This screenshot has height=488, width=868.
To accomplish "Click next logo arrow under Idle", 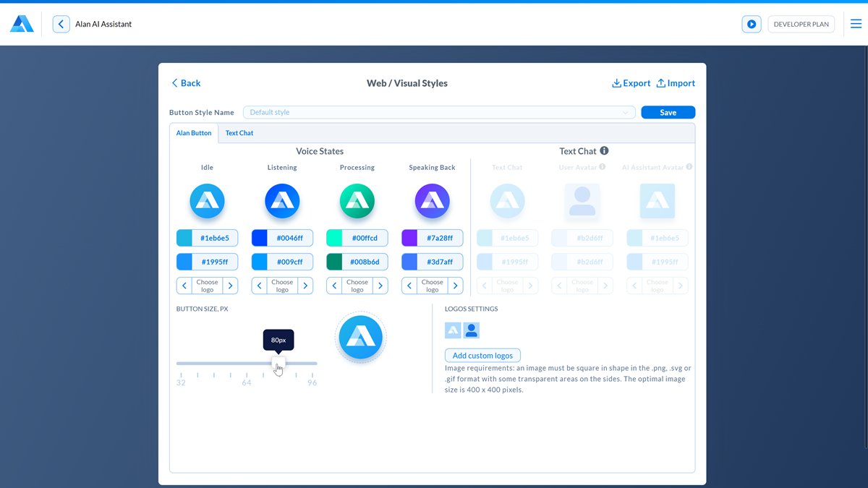I will tap(230, 286).
